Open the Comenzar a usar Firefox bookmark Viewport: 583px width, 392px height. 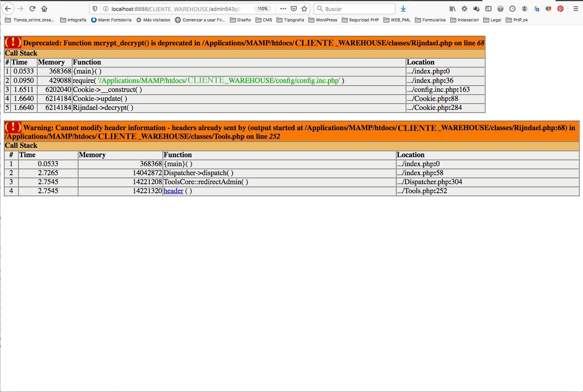point(200,20)
